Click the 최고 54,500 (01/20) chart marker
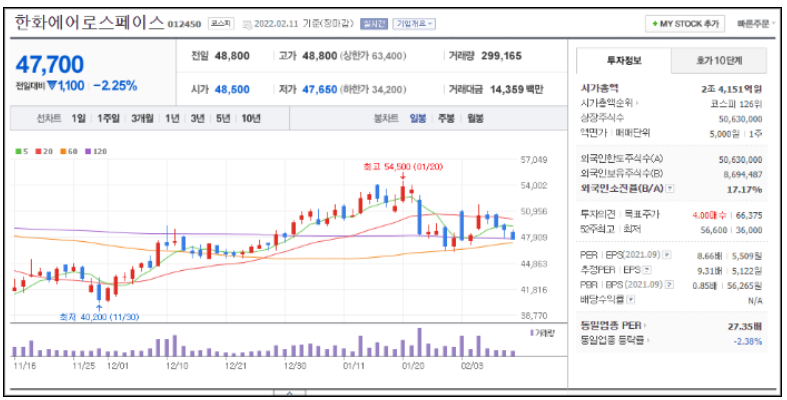This screenshot has height=400, width=787. tap(404, 167)
